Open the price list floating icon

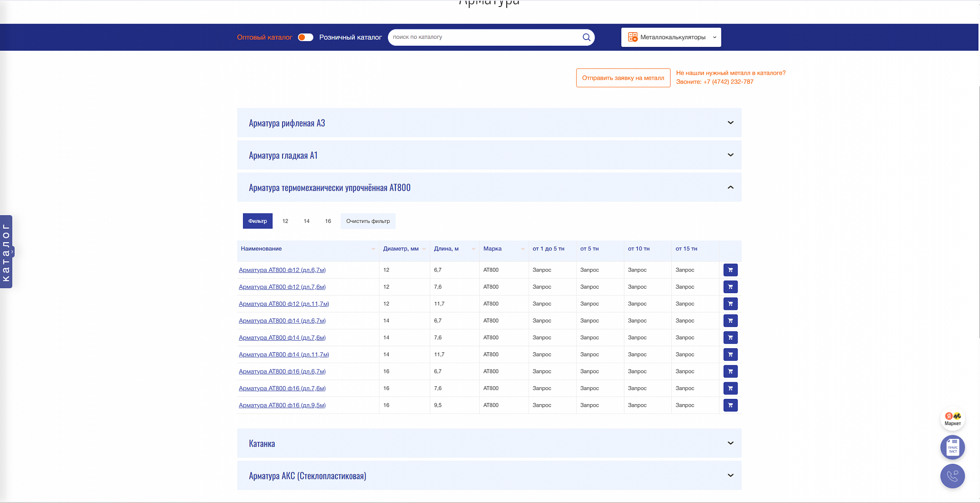[952, 447]
